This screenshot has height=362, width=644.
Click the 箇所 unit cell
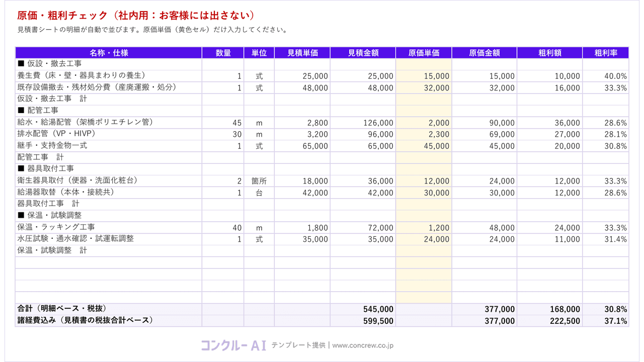pyautogui.click(x=259, y=181)
